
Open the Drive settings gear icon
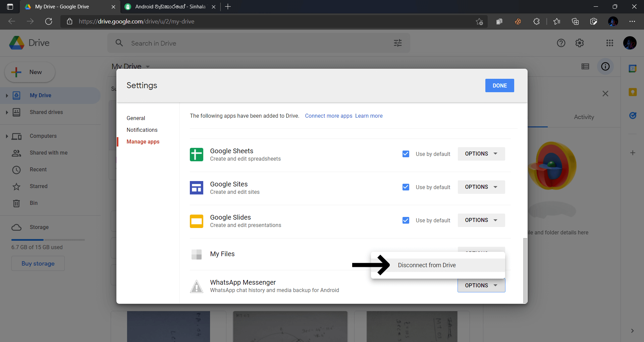point(580,43)
